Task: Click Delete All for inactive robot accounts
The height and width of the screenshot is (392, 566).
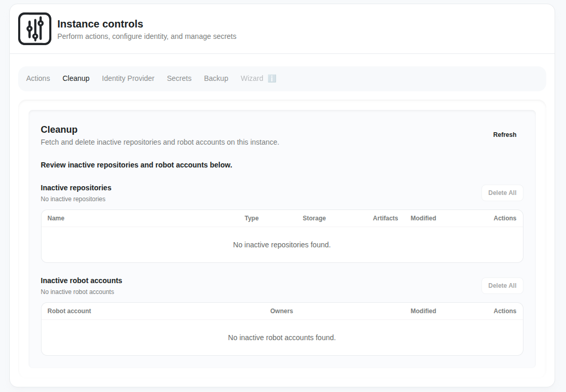Action: pos(502,286)
